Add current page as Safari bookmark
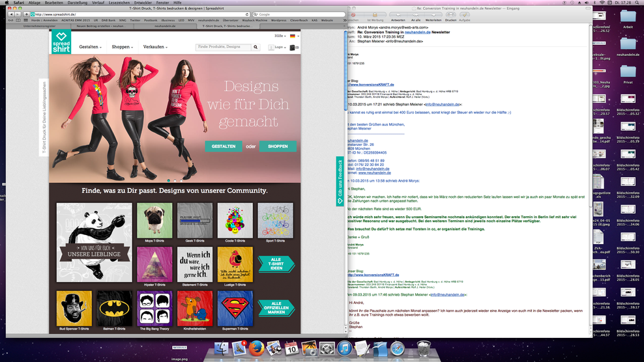Viewport: 644px width, 362px height. click(26, 14)
